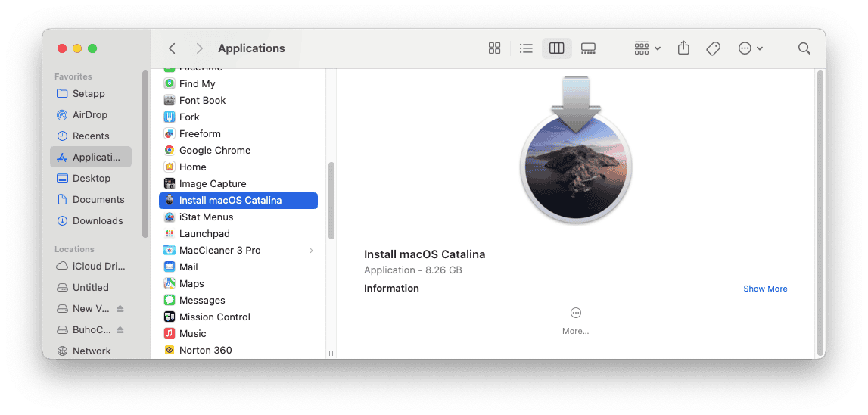
Task: Switch to column view
Action: coord(556,48)
